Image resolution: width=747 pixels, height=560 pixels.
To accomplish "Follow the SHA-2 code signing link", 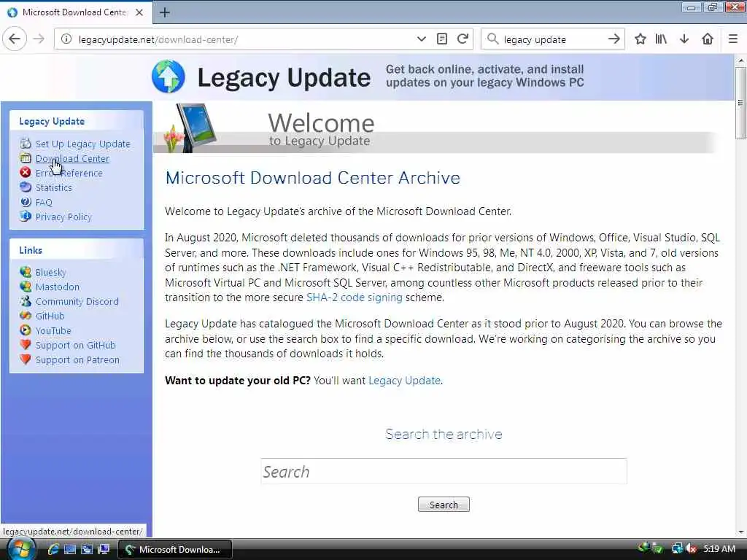I will pyautogui.click(x=355, y=297).
